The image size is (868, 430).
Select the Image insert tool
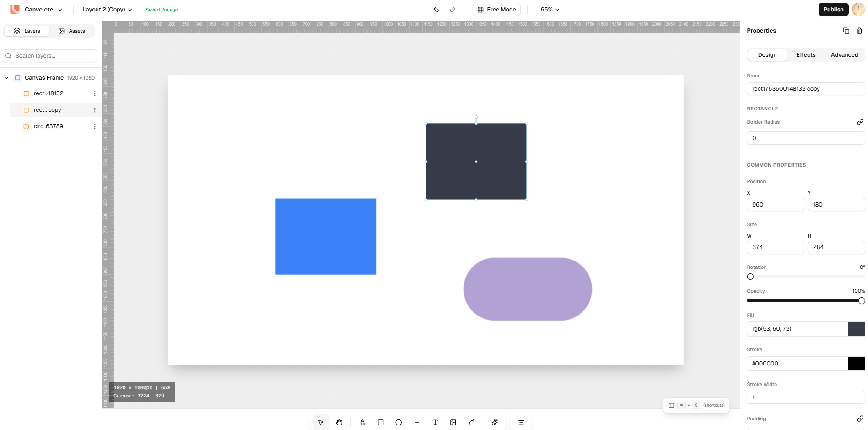(x=453, y=422)
